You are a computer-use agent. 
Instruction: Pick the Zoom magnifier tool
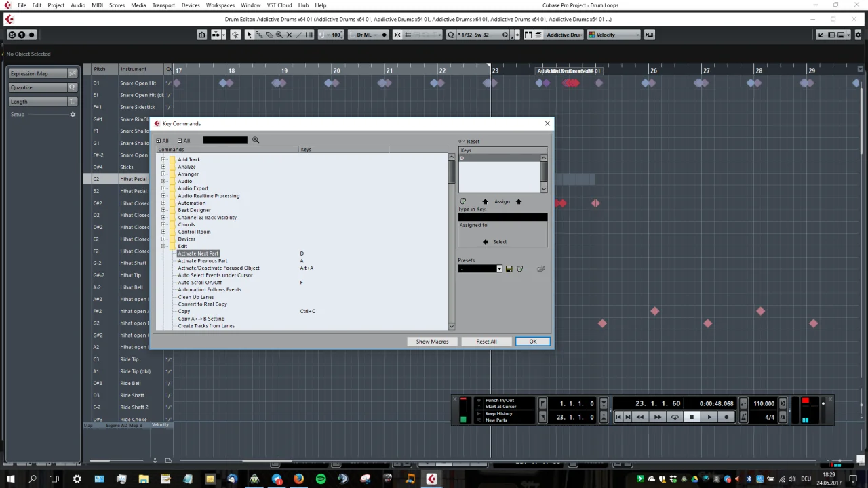point(279,35)
